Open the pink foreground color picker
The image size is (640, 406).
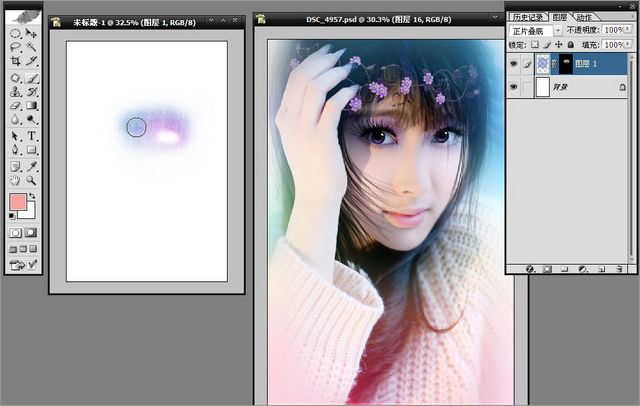(x=18, y=202)
